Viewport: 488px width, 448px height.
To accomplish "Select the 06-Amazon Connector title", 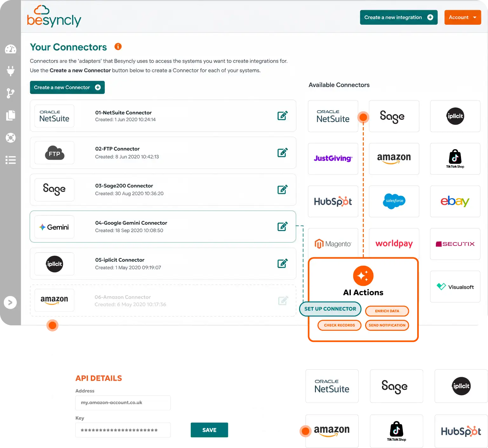I will tap(123, 297).
